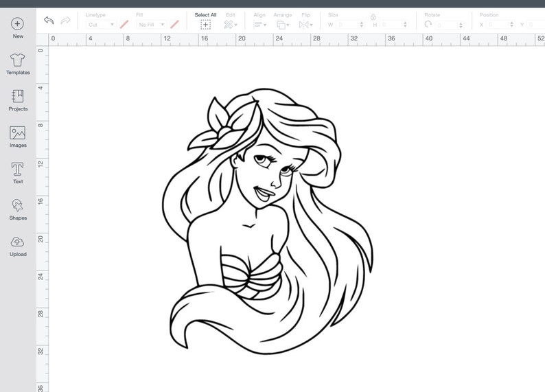Adjust the Position X stepper arrows
Viewport: 545px width, 392px height.
pos(511,25)
